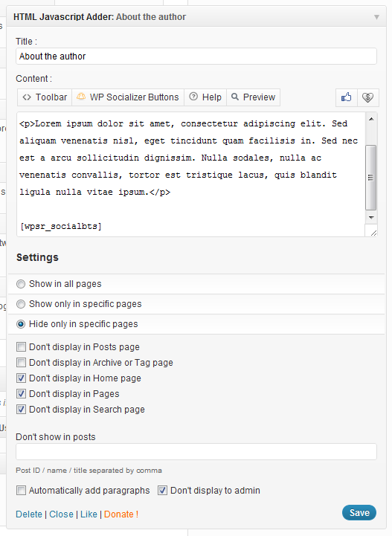Screen dimensions: 392x536
Task: Click the Save button
Action: click(359, 513)
